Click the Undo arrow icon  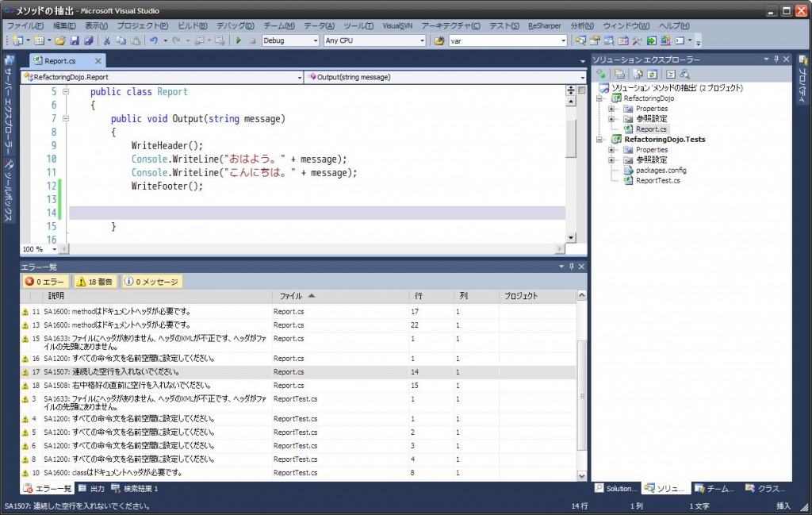coord(154,40)
